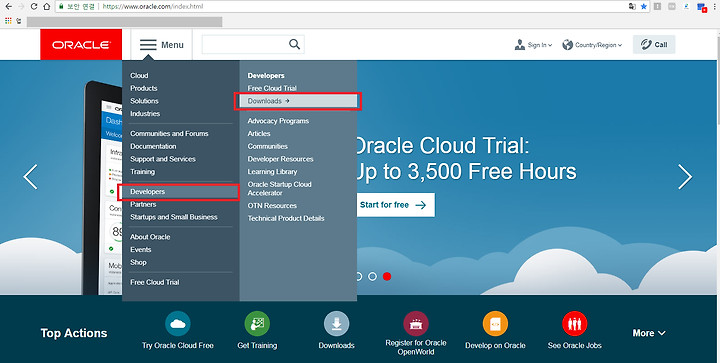Open Training menu item
This screenshot has height=363, width=720.
click(x=142, y=172)
